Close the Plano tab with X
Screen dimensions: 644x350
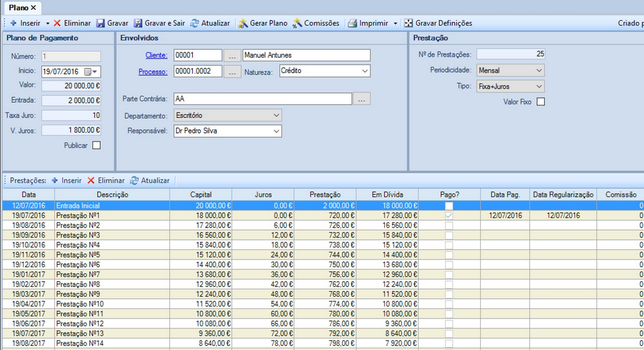coord(34,7)
